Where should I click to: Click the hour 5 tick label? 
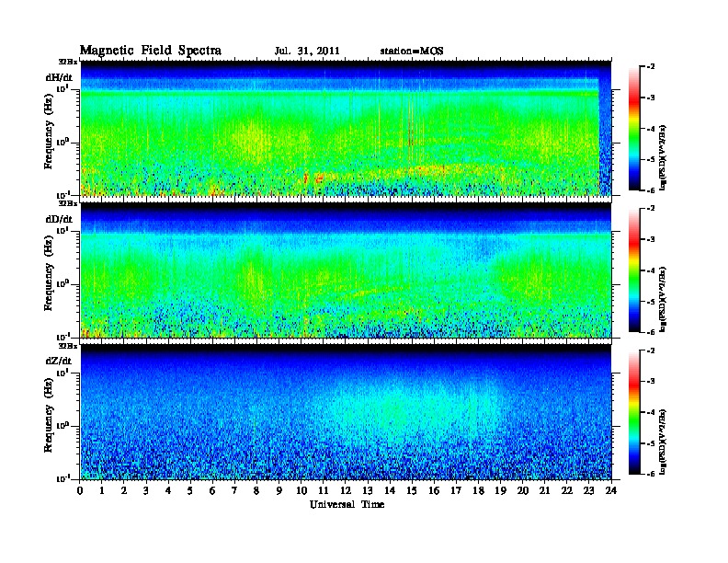tap(190, 490)
